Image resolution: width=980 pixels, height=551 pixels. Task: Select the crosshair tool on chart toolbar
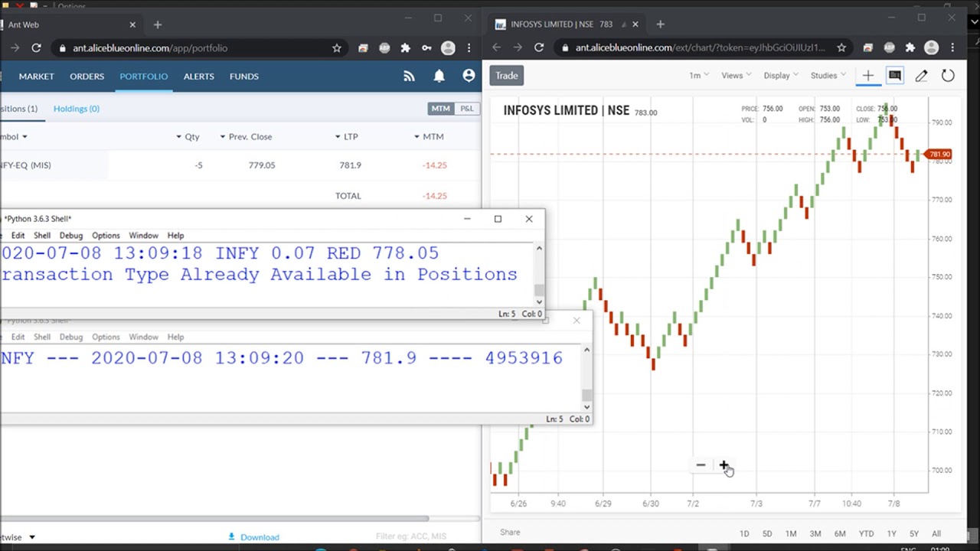click(867, 75)
